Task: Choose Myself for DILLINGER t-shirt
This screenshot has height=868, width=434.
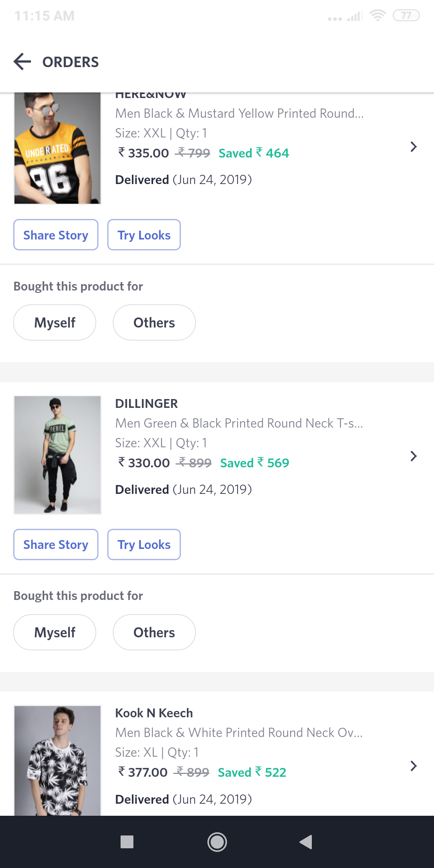Action: pyautogui.click(x=55, y=633)
